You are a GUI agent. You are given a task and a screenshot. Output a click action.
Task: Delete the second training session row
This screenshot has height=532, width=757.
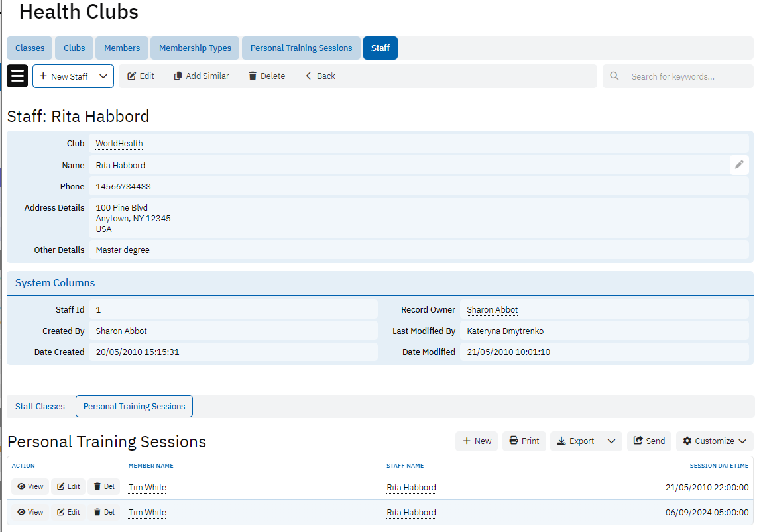[x=103, y=512]
